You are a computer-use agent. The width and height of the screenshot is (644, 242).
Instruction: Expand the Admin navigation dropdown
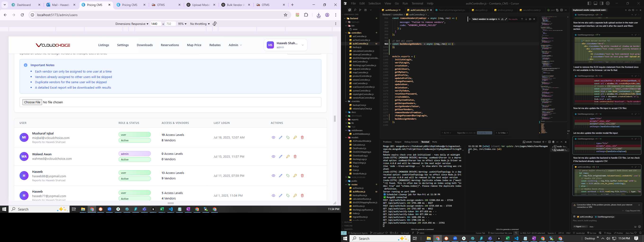click(235, 45)
